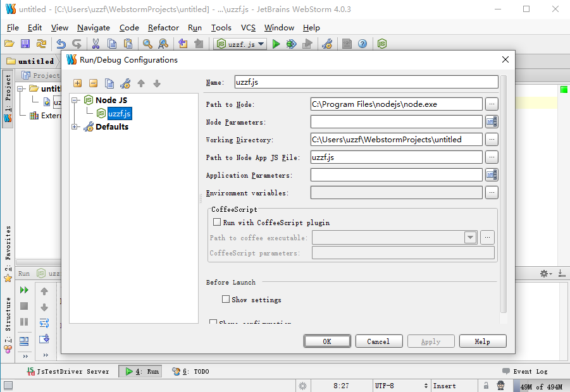Click the Find magnifier icon
The width and height of the screenshot is (570, 392).
[x=147, y=44]
